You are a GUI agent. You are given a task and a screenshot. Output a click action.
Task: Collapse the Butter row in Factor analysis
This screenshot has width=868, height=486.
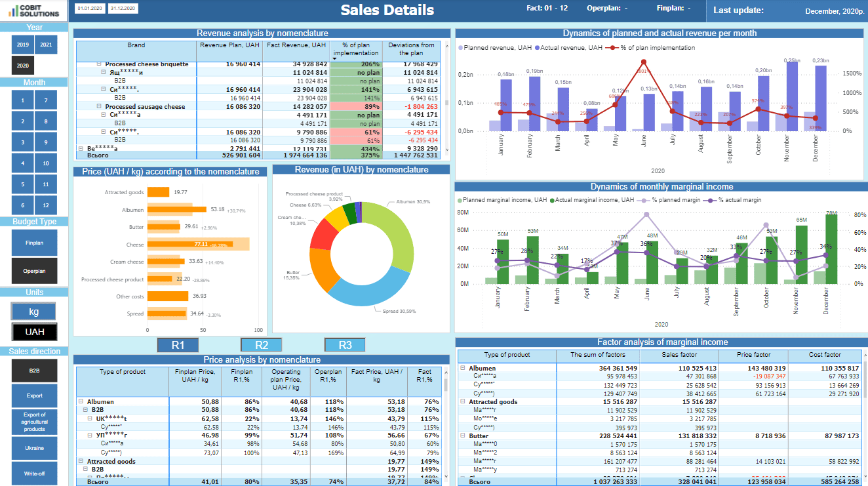pos(463,435)
